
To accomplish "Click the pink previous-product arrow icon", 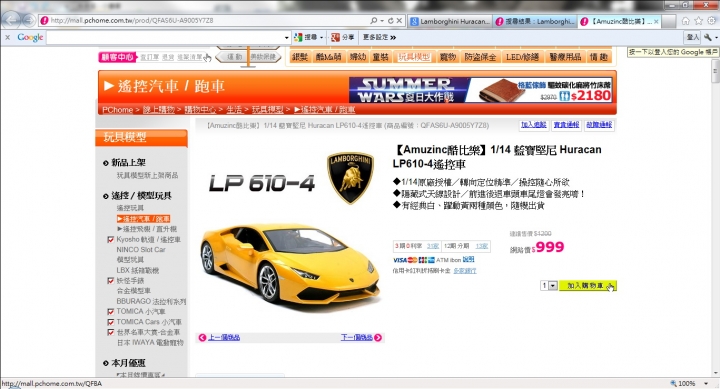I will tap(202, 338).
